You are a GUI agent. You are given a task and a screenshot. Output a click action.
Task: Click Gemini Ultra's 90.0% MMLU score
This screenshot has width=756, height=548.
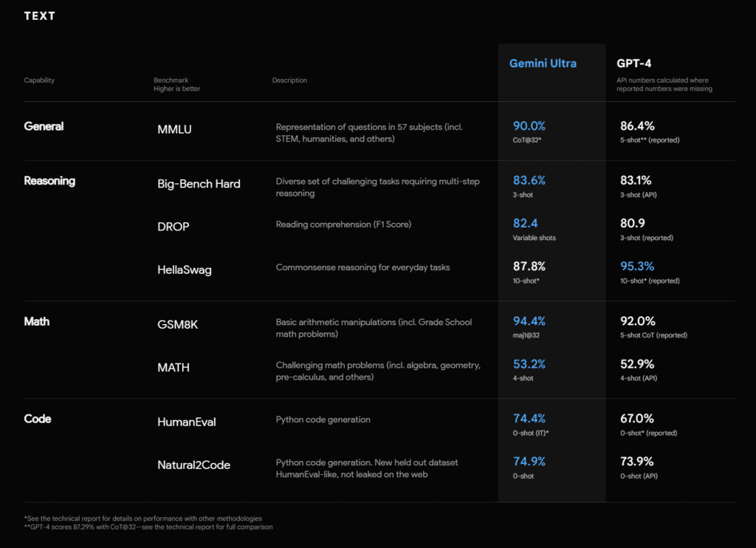(x=529, y=126)
